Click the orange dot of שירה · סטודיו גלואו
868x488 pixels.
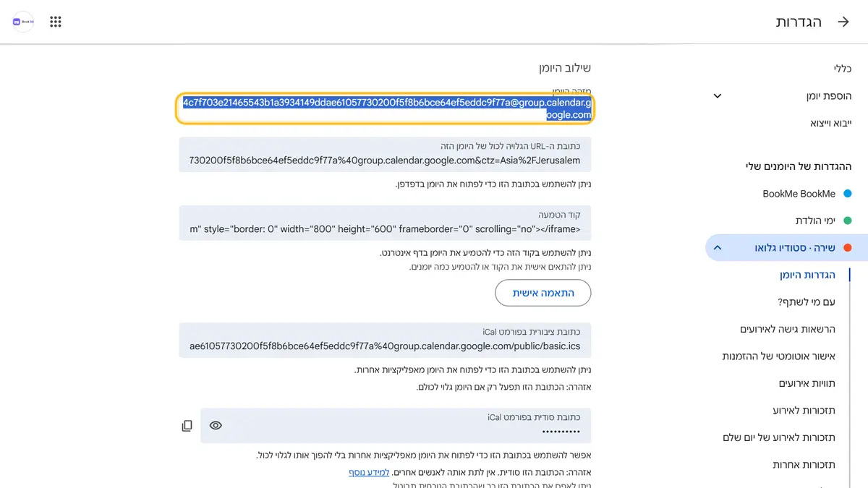tap(847, 248)
